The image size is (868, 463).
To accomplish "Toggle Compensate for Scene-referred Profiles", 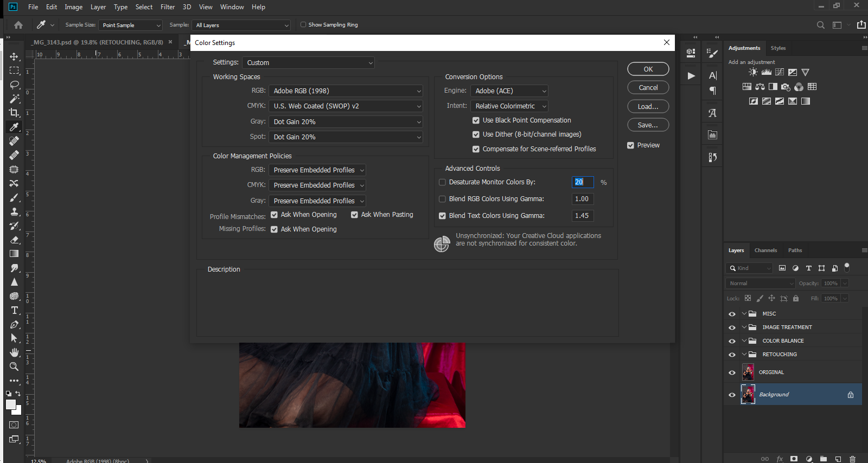I will (476, 149).
